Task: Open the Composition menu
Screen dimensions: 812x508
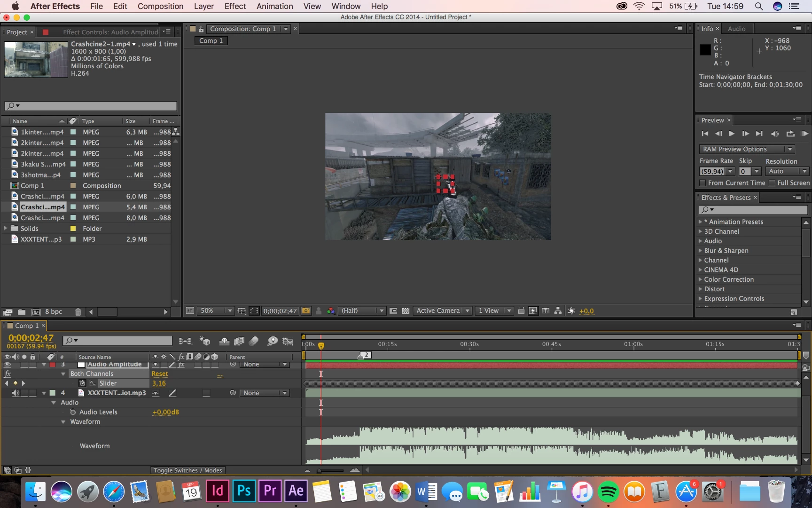Action: [x=161, y=6]
